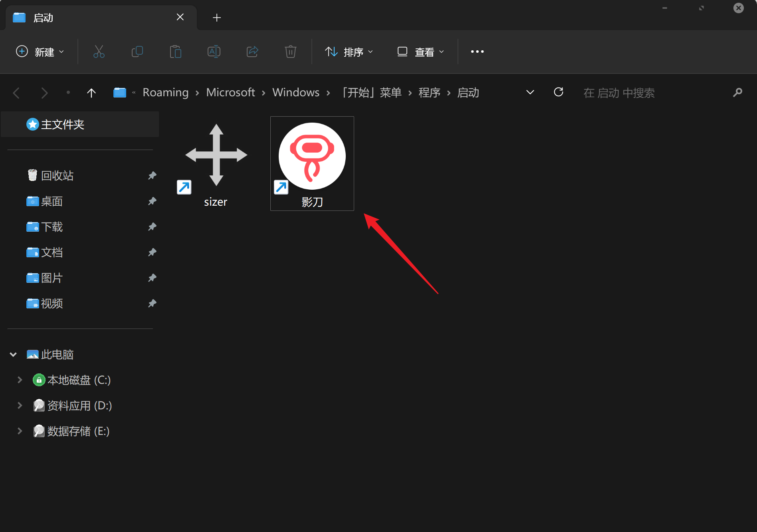Click pin icon next to 回收站
The width and height of the screenshot is (757, 532).
click(x=152, y=176)
